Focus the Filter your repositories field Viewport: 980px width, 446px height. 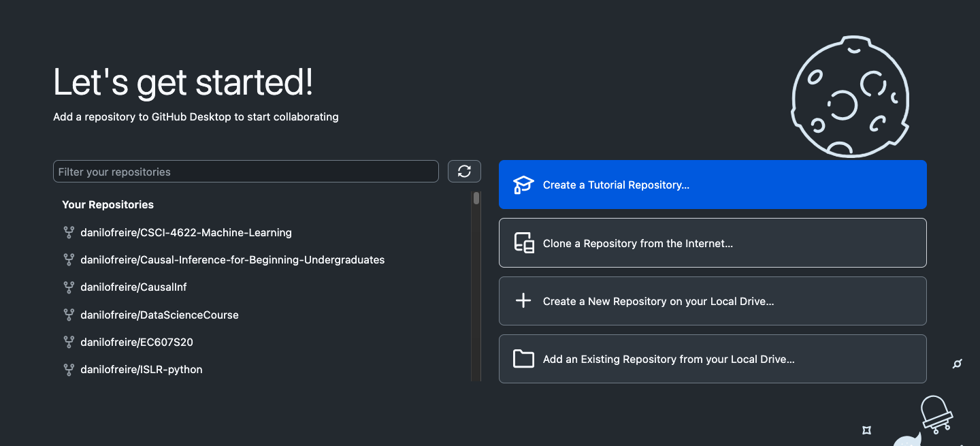(246, 172)
